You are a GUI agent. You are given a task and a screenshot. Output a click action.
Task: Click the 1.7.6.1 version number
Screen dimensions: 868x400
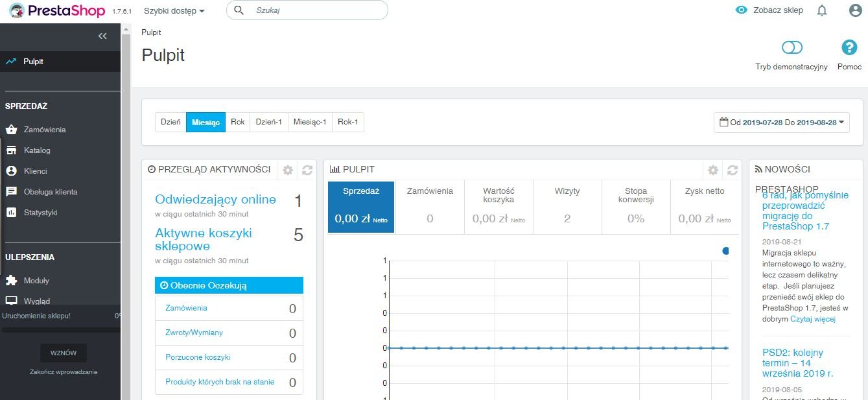[122, 11]
